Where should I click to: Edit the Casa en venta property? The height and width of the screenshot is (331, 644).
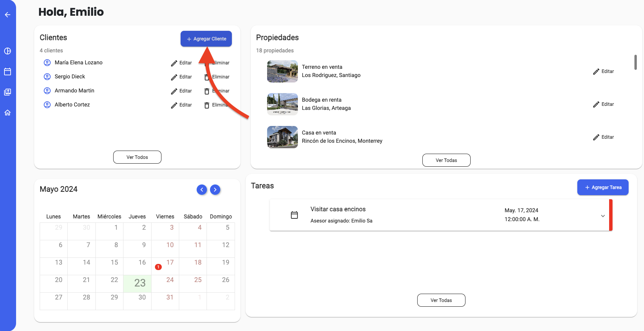pyautogui.click(x=604, y=137)
